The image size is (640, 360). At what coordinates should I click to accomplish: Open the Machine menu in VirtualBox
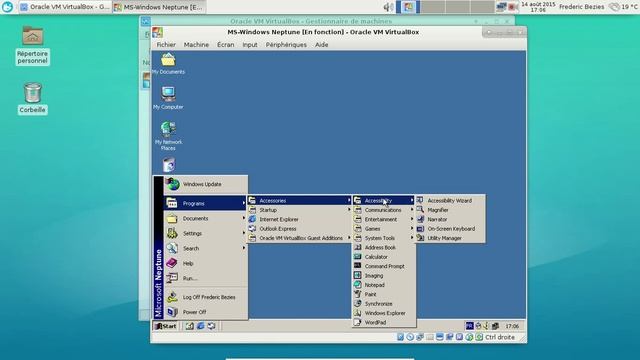pyautogui.click(x=196, y=45)
